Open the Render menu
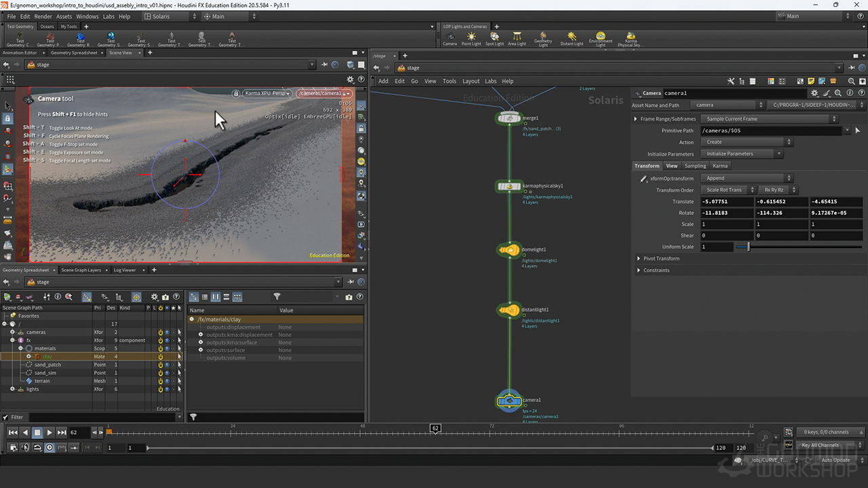 (43, 16)
